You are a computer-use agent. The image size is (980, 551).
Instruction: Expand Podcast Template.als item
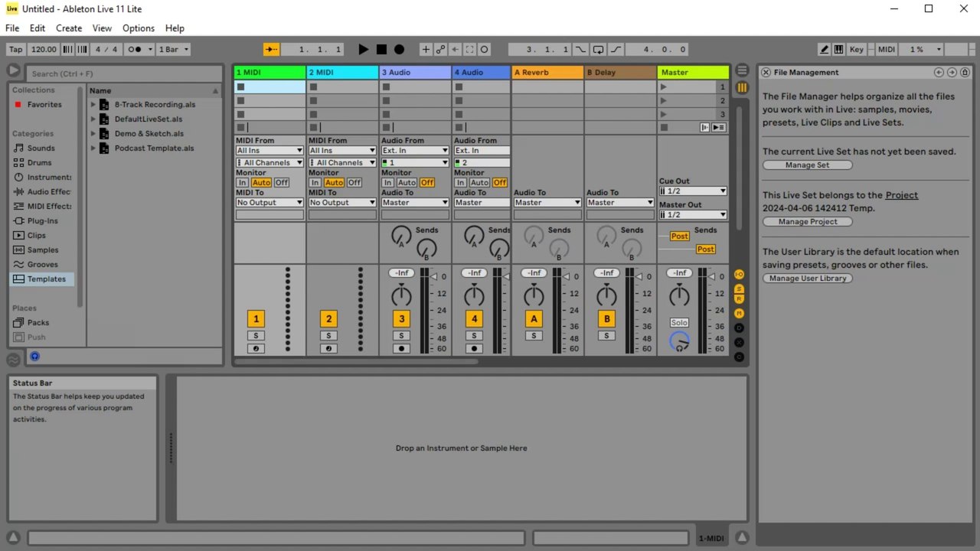(93, 148)
